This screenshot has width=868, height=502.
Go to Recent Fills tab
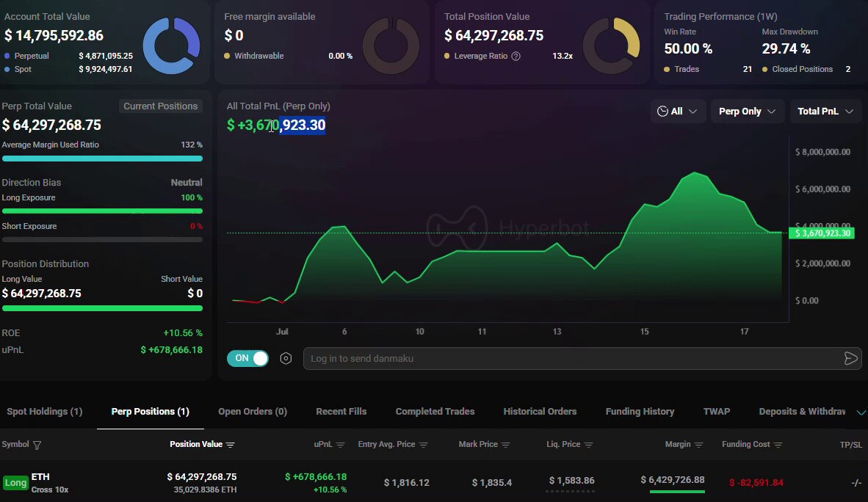[x=341, y=411]
